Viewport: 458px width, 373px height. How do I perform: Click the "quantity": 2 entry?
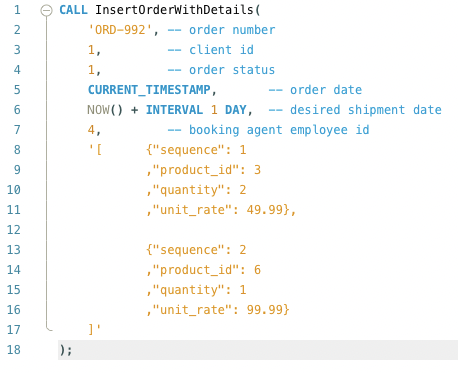(x=200, y=190)
